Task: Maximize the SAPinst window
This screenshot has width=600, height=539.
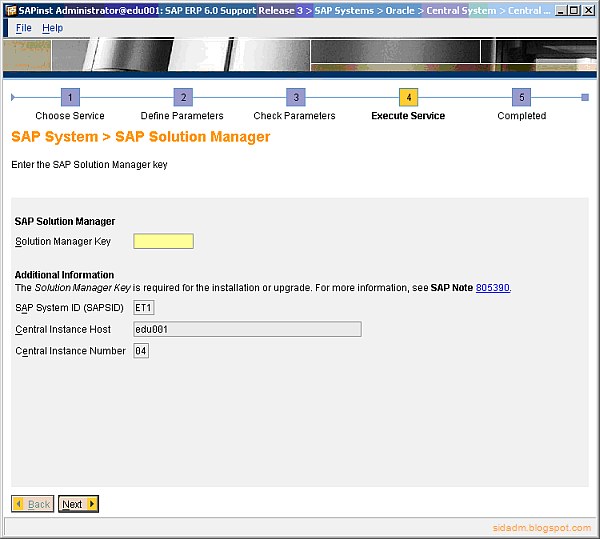Action: [x=574, y=10]
